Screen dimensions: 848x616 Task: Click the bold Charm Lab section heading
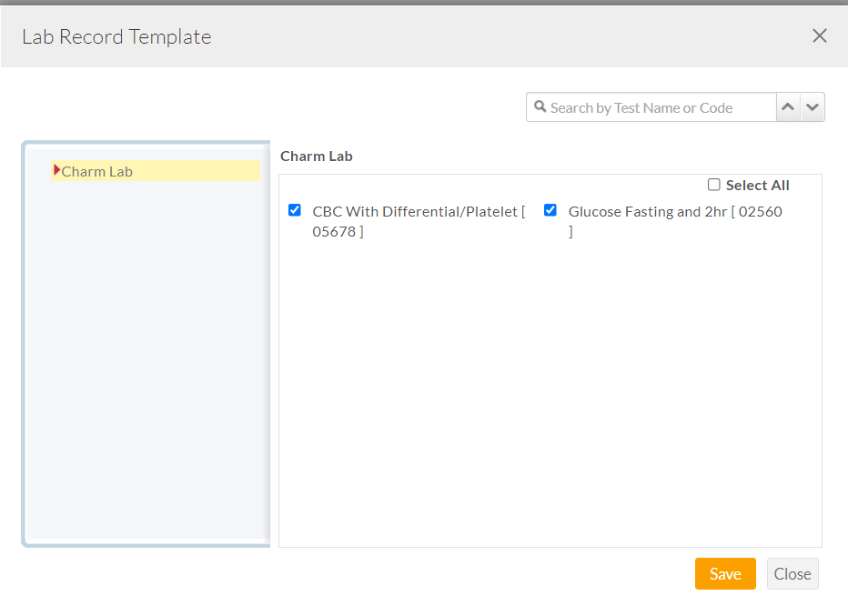316,156
